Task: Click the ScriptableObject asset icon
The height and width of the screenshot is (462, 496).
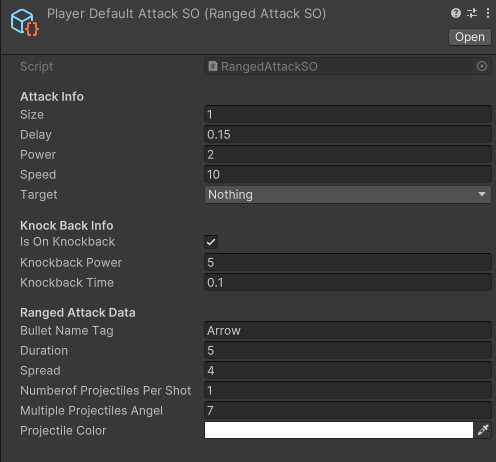Action: pos(24,22)
